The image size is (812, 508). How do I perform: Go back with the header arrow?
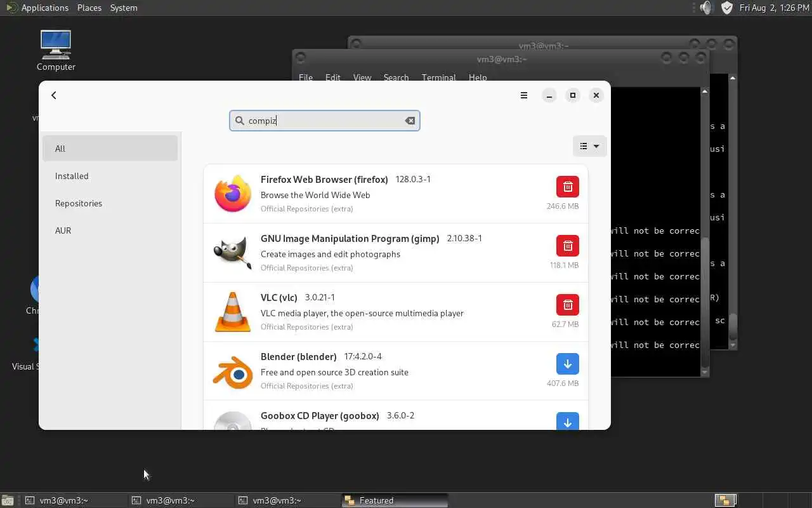(x=54, y=95)
